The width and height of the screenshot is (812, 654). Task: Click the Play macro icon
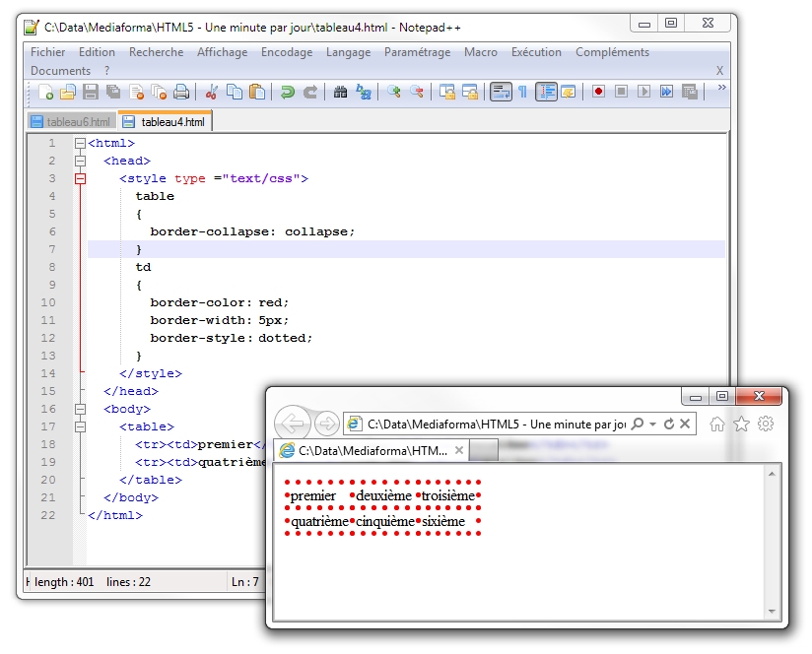(643, 92)
